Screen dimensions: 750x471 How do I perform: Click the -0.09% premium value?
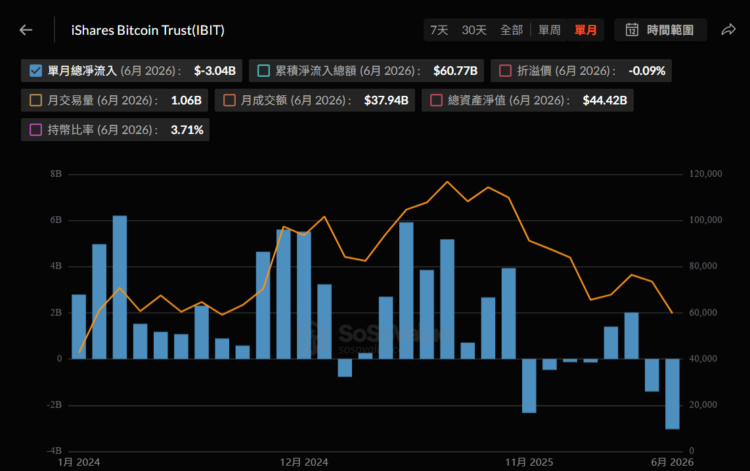647,71
